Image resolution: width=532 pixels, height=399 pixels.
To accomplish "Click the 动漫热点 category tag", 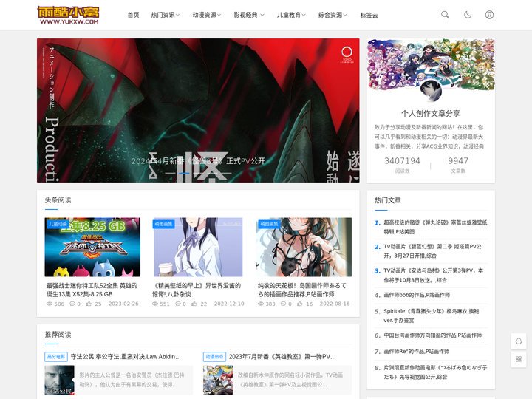I will (x=214, y=357).
